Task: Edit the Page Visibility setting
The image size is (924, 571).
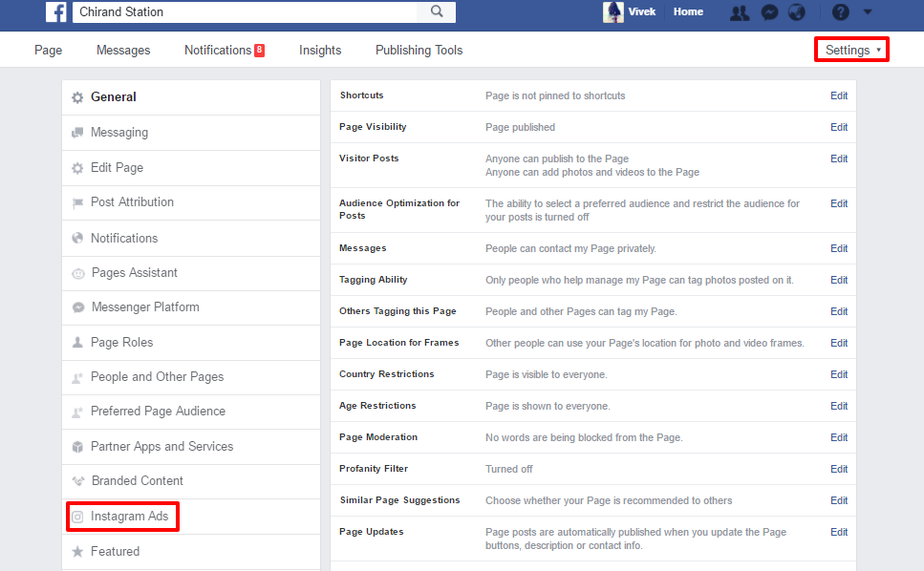Action: point(839,127)
